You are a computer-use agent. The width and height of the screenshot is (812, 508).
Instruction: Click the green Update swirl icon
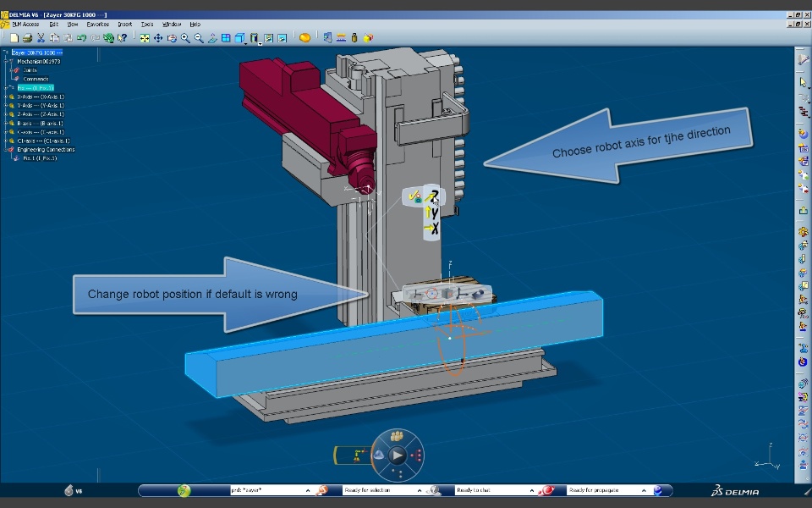[x=108, y=38]
